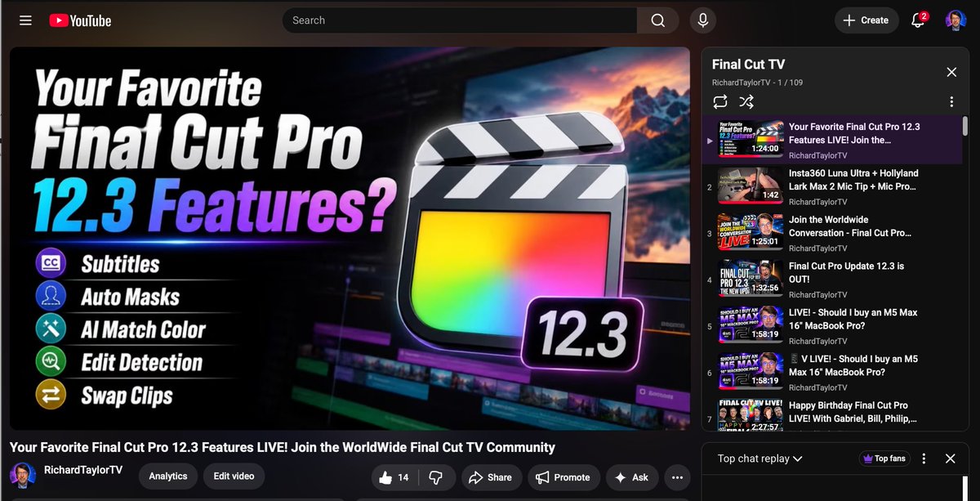The height and width of the screenshot is (501, 980).
Task: Open account avatar menu
Action: 955,20
